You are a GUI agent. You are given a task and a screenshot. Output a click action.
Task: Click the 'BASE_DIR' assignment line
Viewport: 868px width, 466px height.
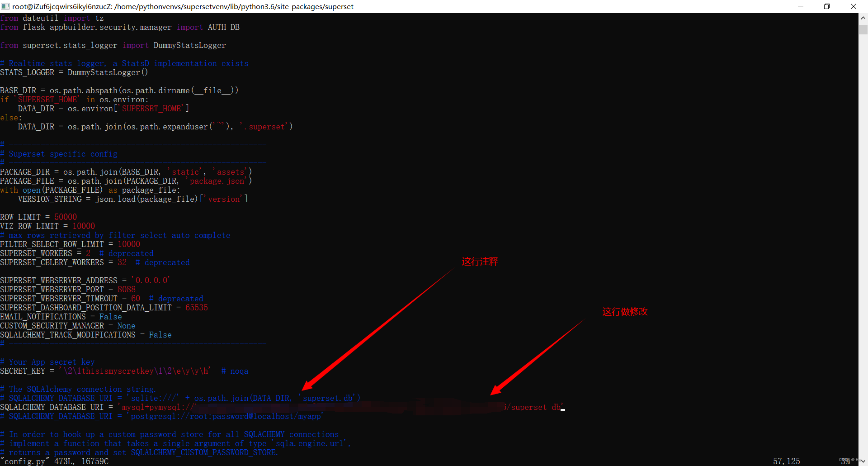(119, 90)
